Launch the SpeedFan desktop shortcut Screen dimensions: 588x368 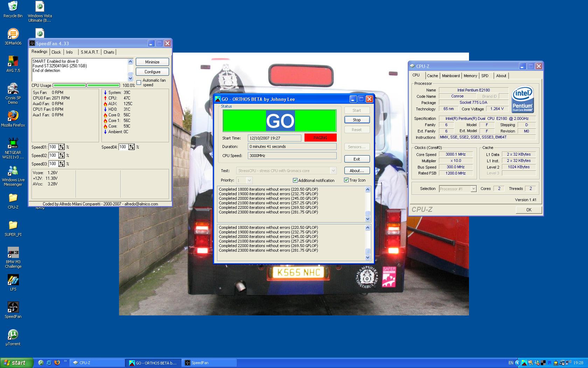tap(13, 310)
